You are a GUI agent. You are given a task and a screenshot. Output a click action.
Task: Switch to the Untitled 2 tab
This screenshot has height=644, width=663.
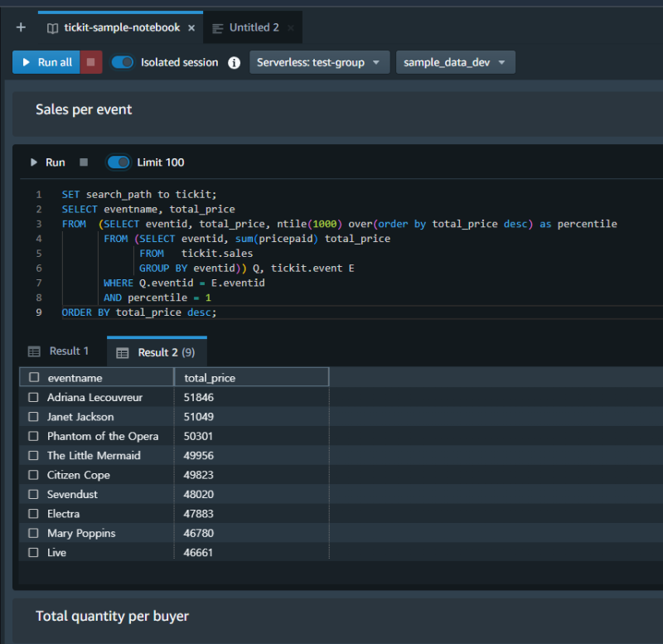(254, 27)
